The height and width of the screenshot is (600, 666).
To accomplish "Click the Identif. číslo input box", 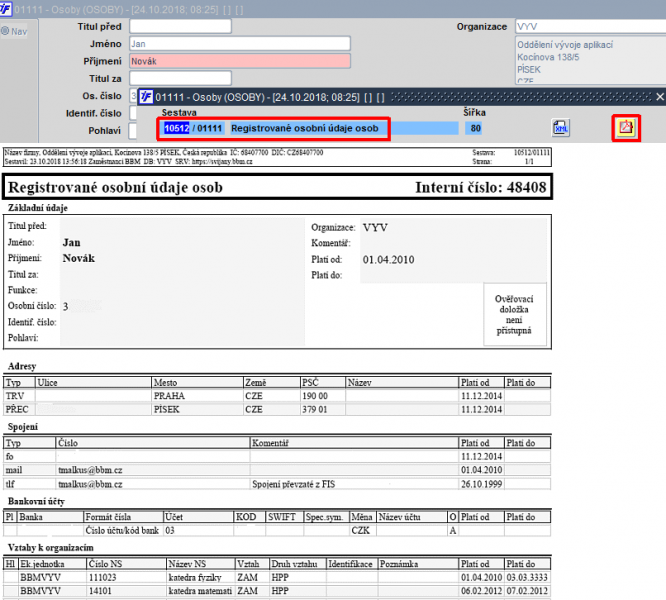I will click(x=134, y=113).
